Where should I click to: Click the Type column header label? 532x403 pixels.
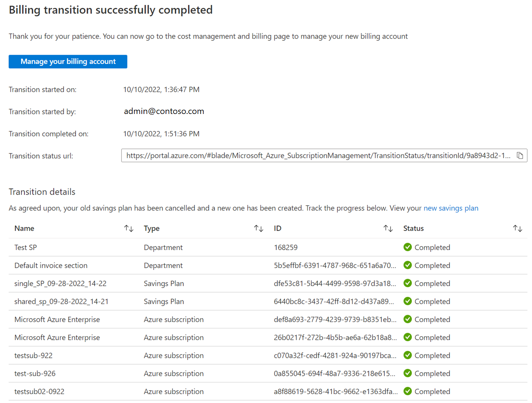[x=152, y=229]
